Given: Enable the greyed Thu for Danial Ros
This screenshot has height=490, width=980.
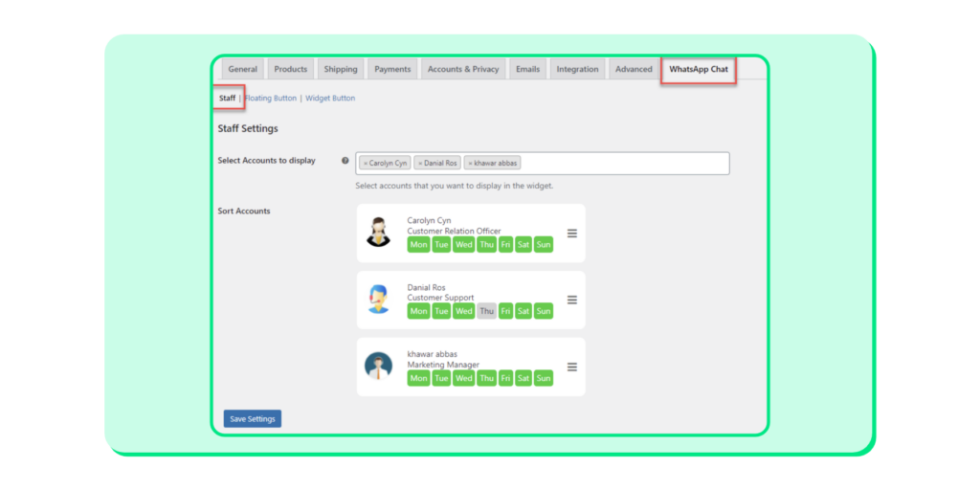Looking at the screenshot, I should coord(487,311).
